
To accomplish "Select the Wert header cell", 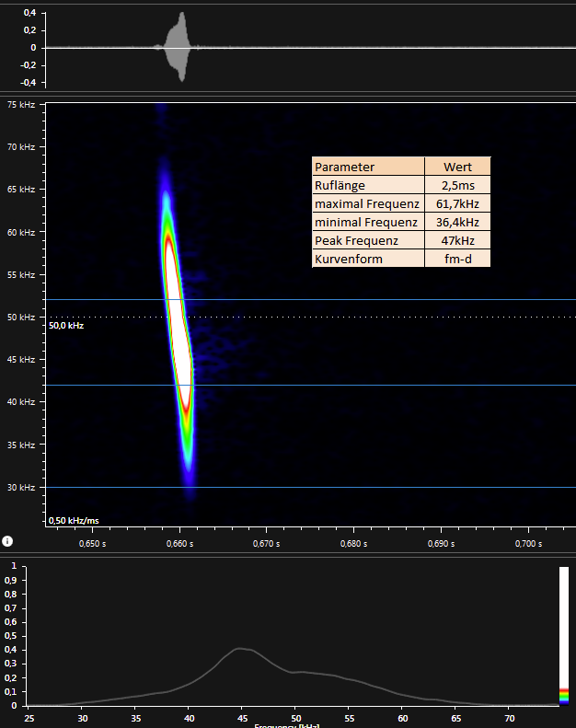I will (x=457, y=167).
